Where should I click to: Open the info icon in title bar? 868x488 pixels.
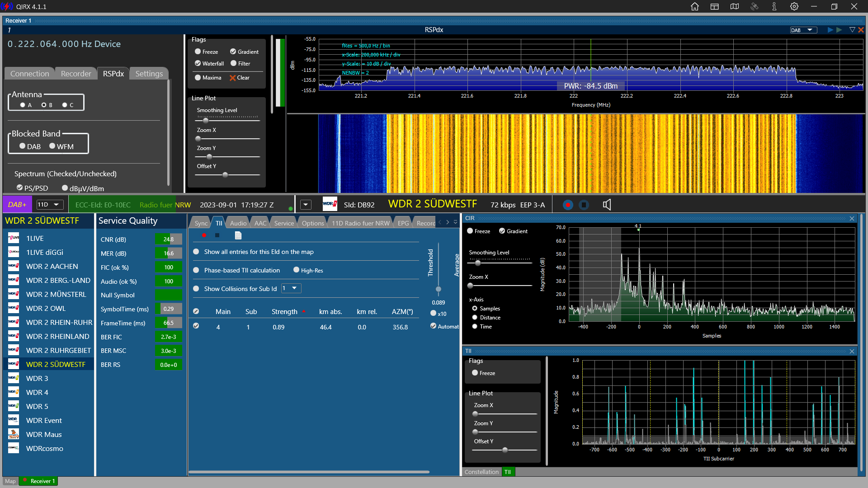tap(774, 6)
